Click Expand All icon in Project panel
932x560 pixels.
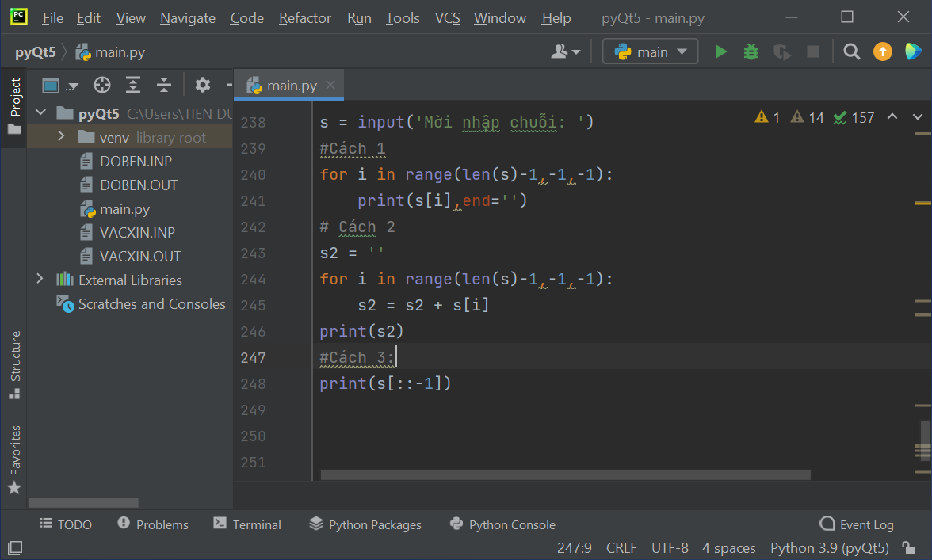pos(133,86)
